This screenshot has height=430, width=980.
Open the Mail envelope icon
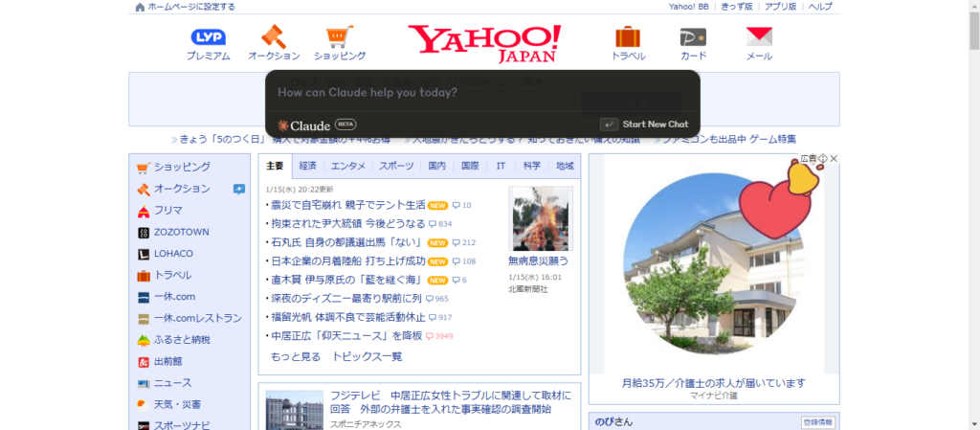759,37
